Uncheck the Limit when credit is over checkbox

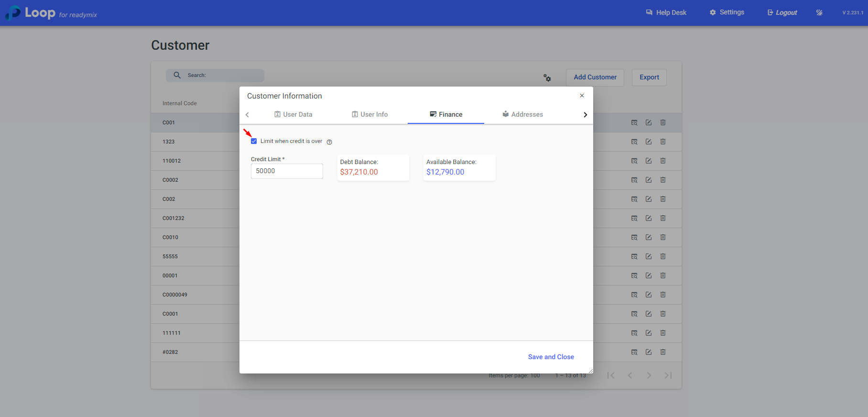pyautogui.click(x=254, y=141)
